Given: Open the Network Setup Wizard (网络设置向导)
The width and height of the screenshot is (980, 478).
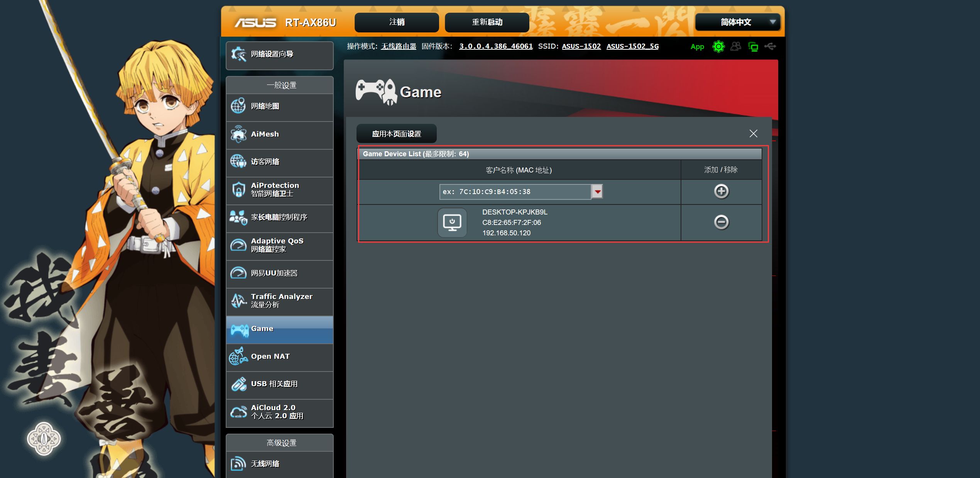Looking at the screenshot, I should coord(279,54).
